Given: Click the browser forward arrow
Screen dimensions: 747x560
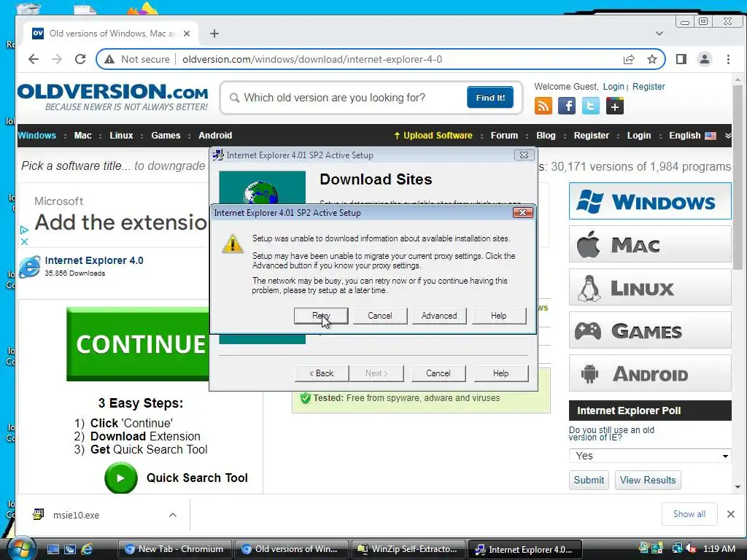Looking at the screenshot, I should tap(57, 59).
